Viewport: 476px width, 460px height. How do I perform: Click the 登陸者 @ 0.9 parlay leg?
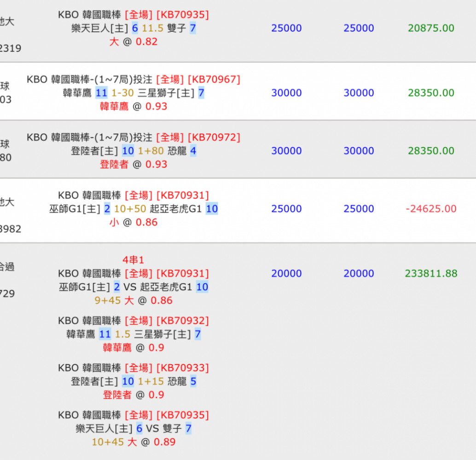click(x=133, y=395)
